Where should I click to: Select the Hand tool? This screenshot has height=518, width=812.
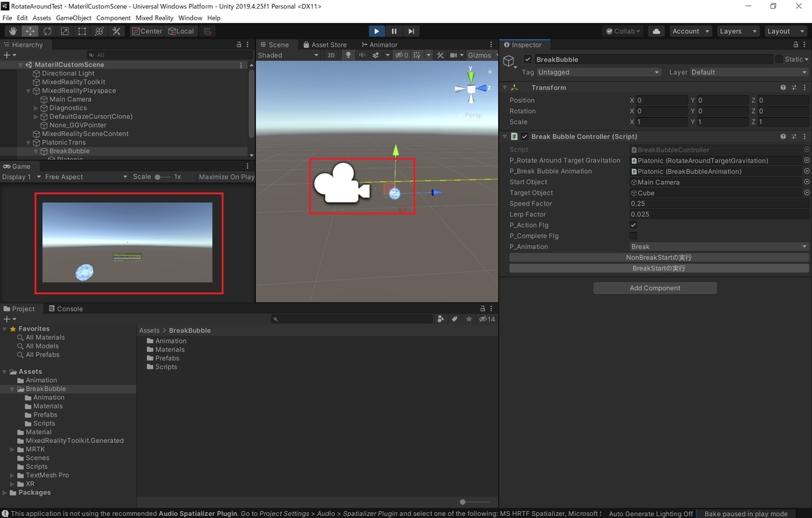point(13,31)
